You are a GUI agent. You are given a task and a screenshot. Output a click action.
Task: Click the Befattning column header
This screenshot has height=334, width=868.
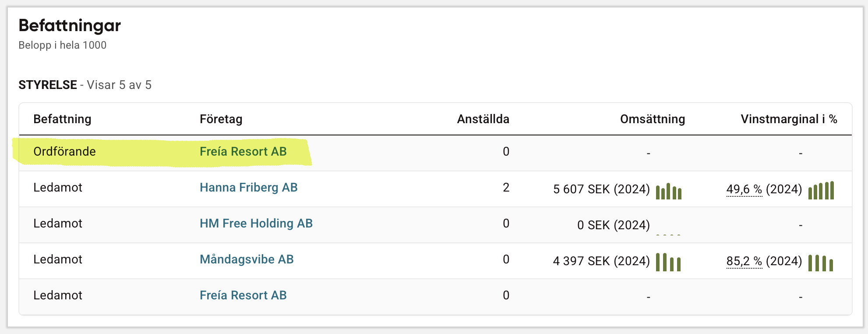pyautogui.click(x=62, y=119)
